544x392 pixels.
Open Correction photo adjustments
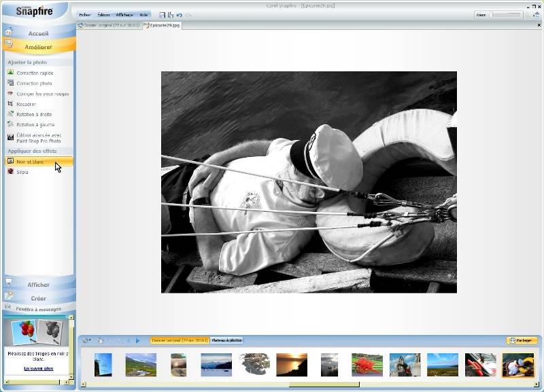pos(34,84)
